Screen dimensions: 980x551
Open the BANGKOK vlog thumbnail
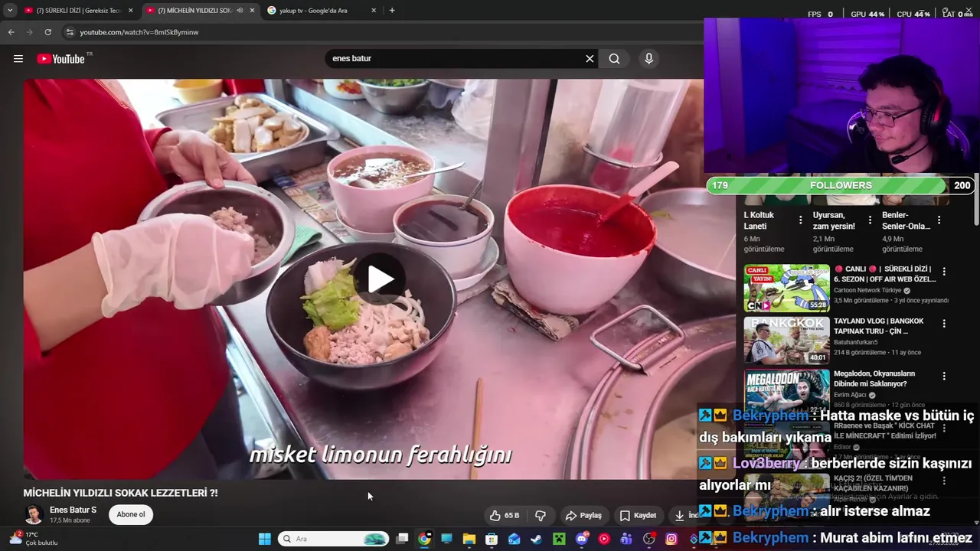tap(786, 341)
